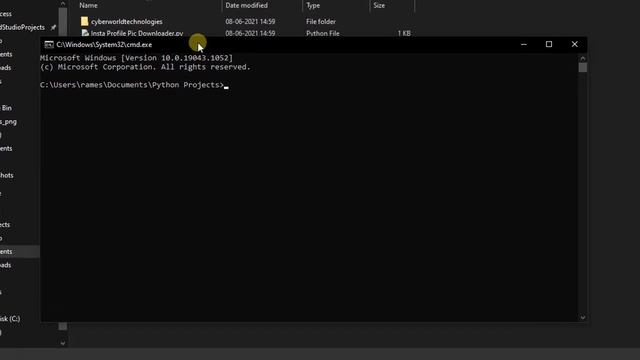Click the cmd.exe window title text
Screen dimensions: 640x360
coord(104,44)
